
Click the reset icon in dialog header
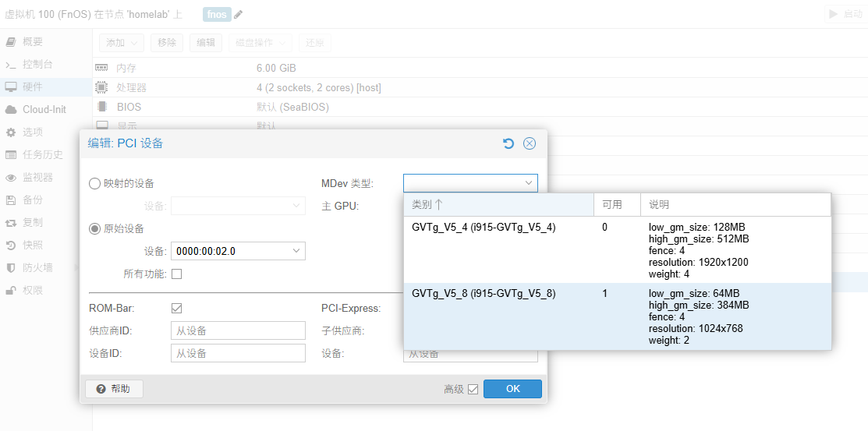pyautogui.click(x=508, y=143)
